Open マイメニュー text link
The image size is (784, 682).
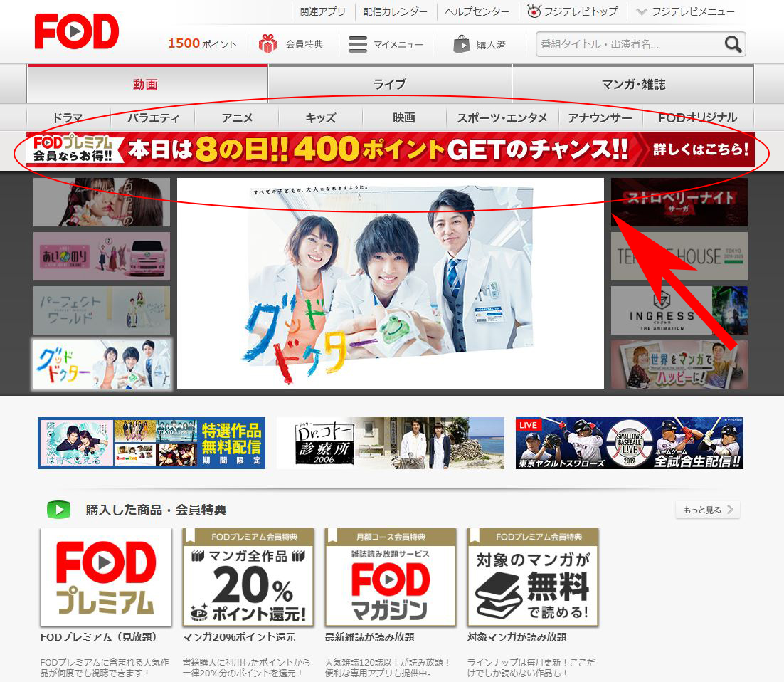tap(398, 45)
